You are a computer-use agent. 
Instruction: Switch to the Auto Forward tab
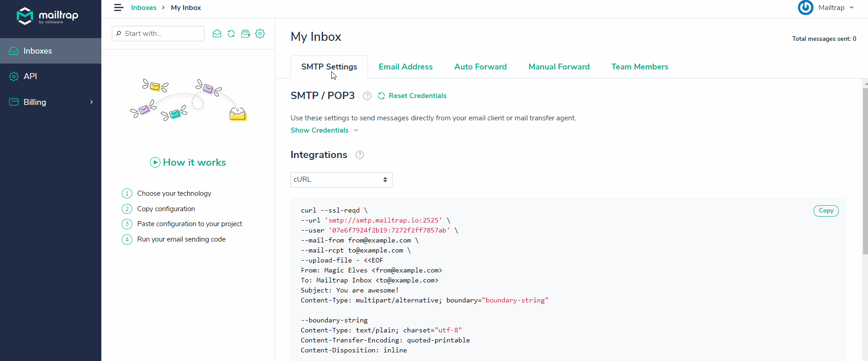(x=480, y=67)
